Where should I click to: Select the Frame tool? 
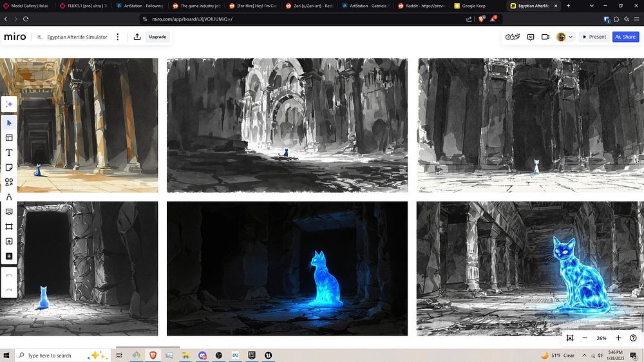pos(9,227)
